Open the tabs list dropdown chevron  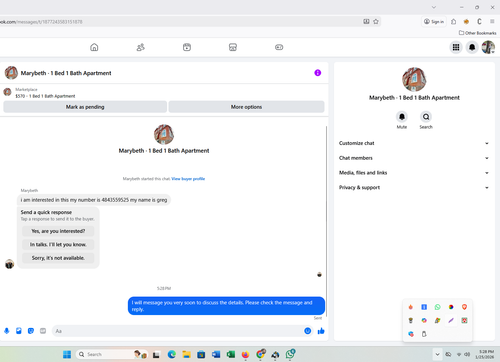[434, 7]
